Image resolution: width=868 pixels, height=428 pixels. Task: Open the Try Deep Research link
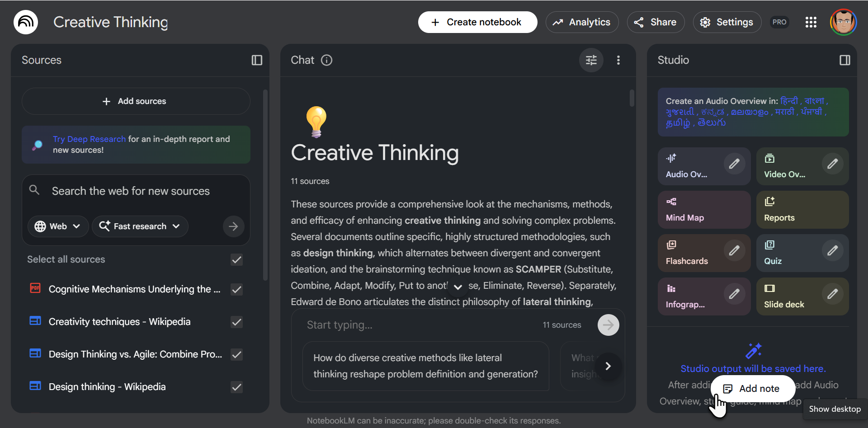(89, 139)
